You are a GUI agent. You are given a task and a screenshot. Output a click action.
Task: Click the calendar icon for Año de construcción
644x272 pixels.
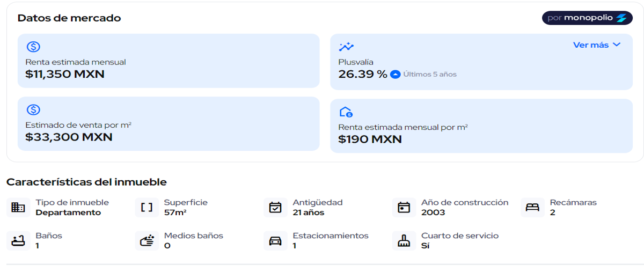pyautogui.click(x=404, y=208)
